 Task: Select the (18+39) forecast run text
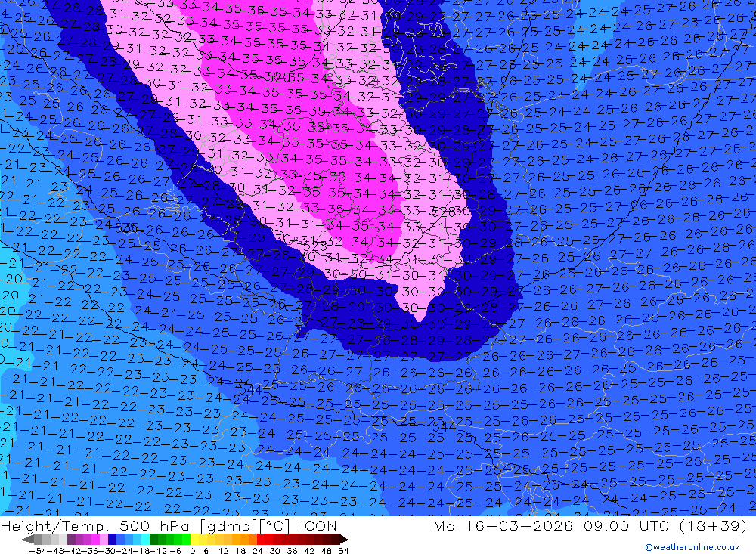tap(713, 525)
